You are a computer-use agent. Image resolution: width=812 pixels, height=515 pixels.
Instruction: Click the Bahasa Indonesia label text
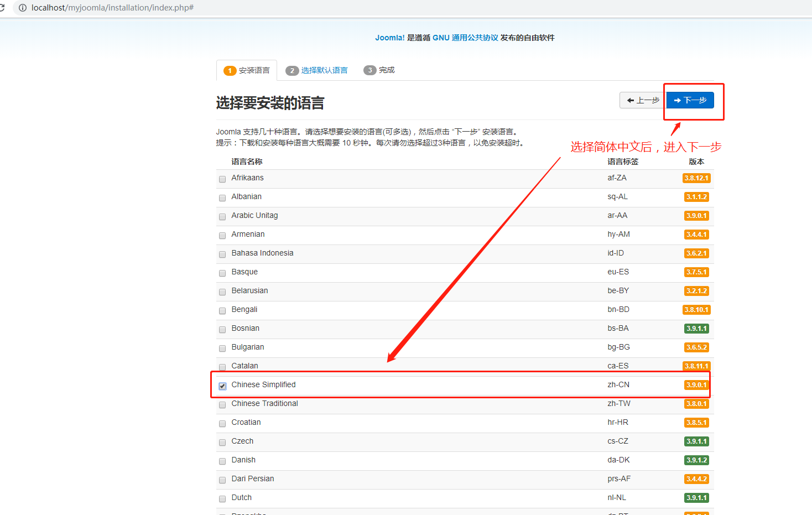click(x=262, y=253)
